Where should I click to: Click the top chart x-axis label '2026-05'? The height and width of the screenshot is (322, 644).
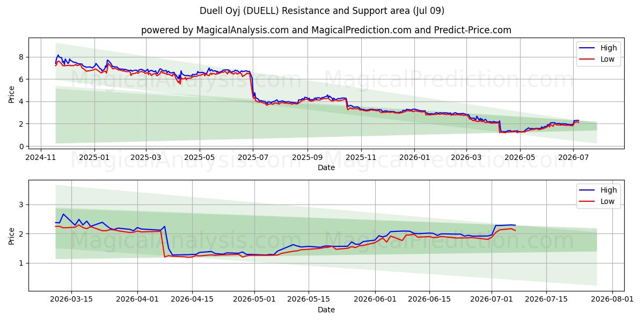[x=519, y=158]
